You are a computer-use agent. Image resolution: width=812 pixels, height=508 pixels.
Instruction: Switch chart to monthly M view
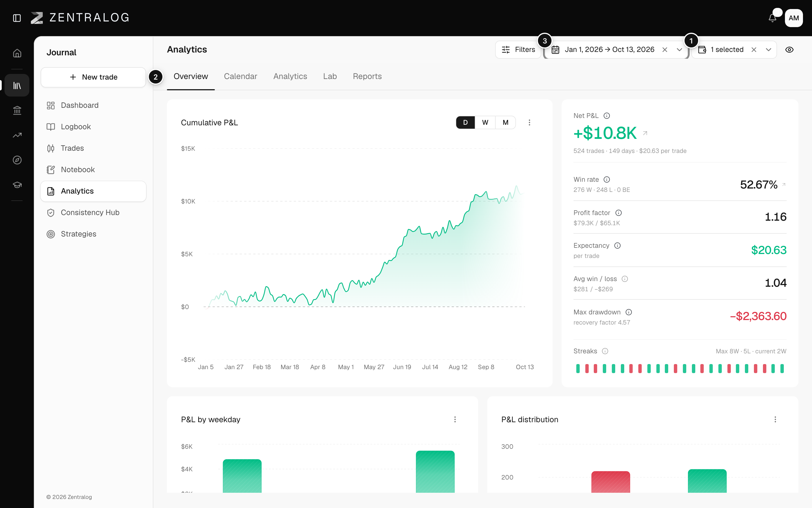[x=505, y=122]
